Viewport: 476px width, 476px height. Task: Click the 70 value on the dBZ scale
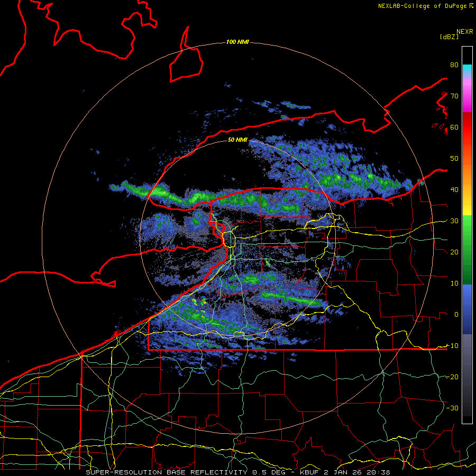click(454, 96)
